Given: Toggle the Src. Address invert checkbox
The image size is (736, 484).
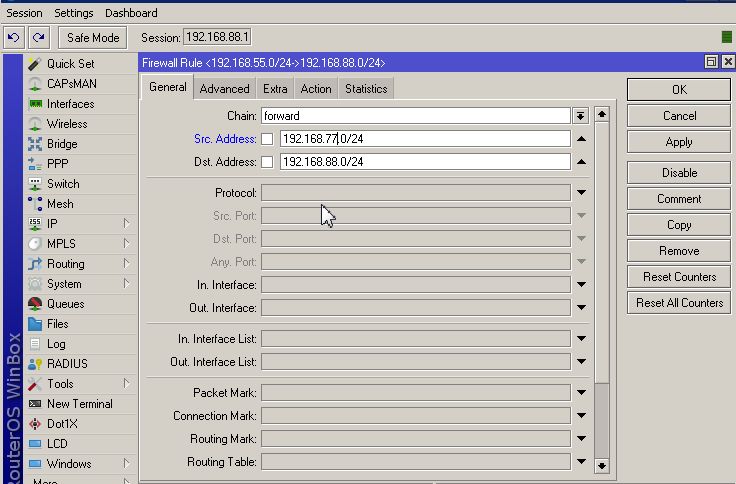Looking at the screenshot, I should tap(267, 139).
